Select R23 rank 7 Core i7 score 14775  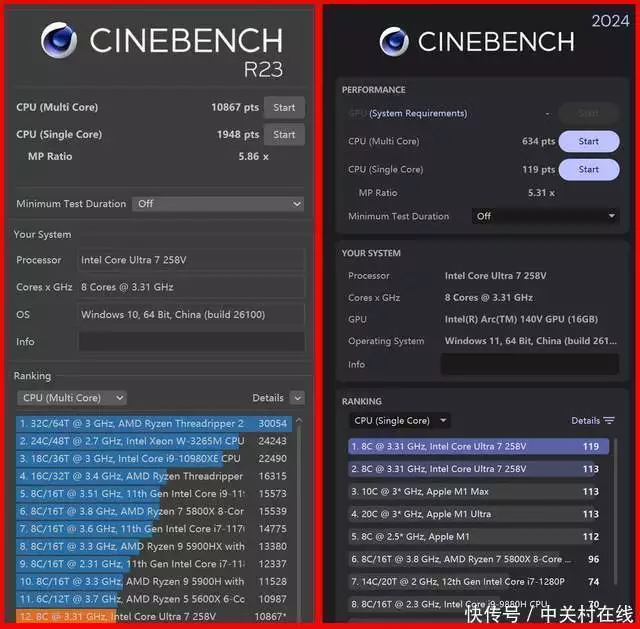click(x=154, y=529)
